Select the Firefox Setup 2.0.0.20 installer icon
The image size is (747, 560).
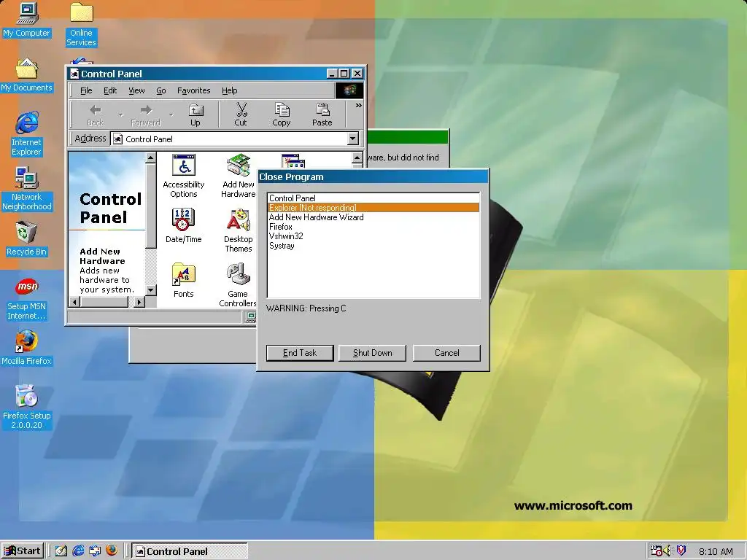tap(27, 407)
